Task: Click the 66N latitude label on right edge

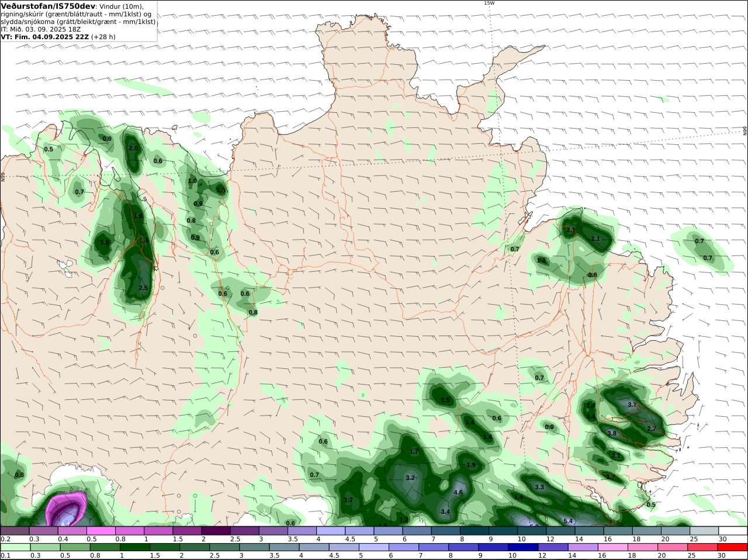Action: 745,132
